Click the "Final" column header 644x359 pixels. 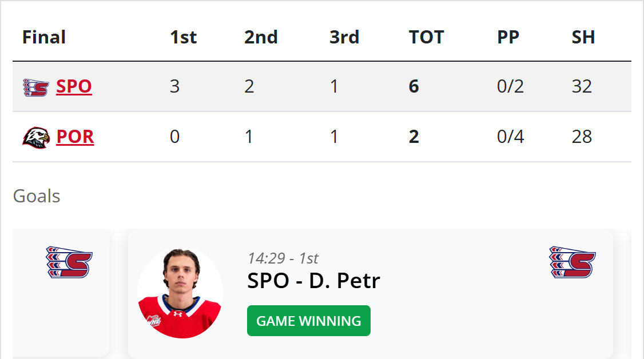[44, 38]
